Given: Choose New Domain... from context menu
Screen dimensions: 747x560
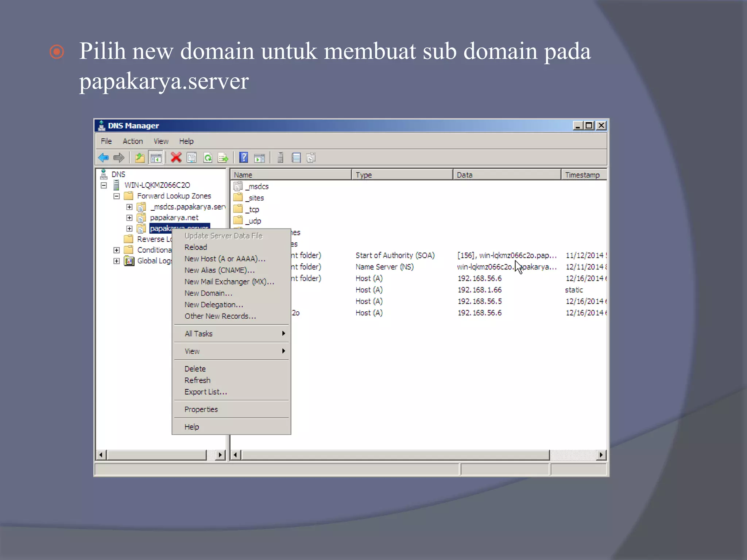Looking at the screenshot, I should [232, 293].
